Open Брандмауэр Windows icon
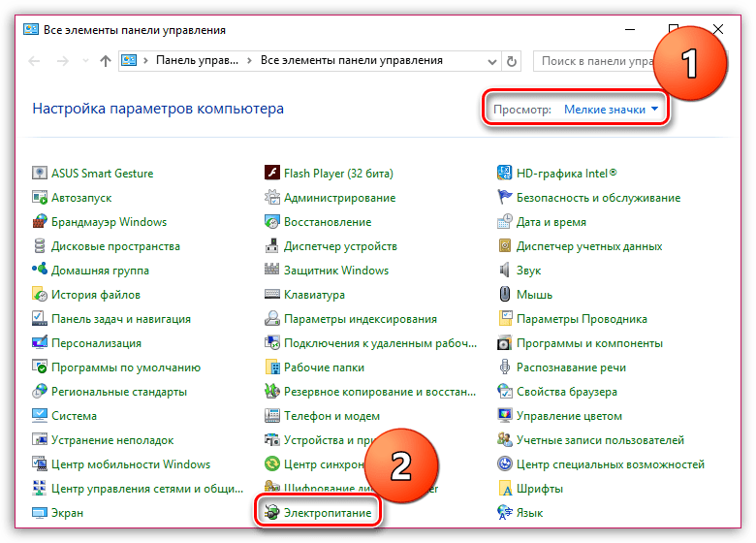This screenshot has width=756, height=543. click(x=40, y=221)
